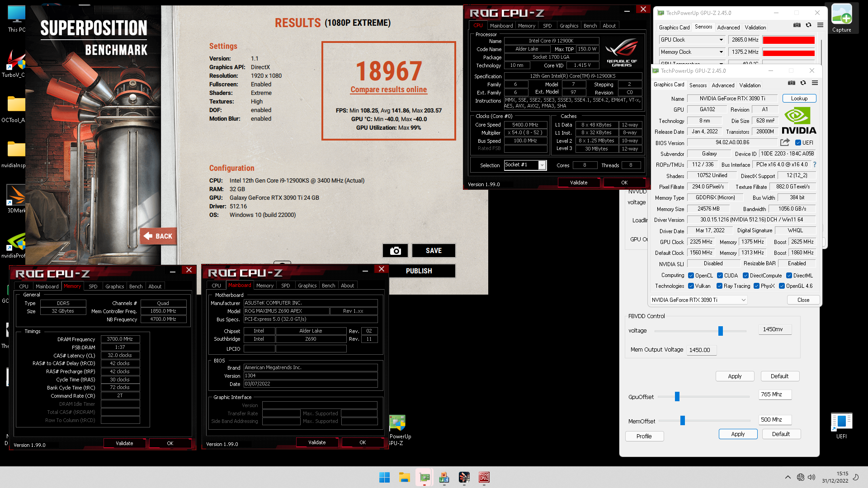Click the Superposition benchmark taskbar icon
The image size is (868, 488).
(x=464, y=477)
